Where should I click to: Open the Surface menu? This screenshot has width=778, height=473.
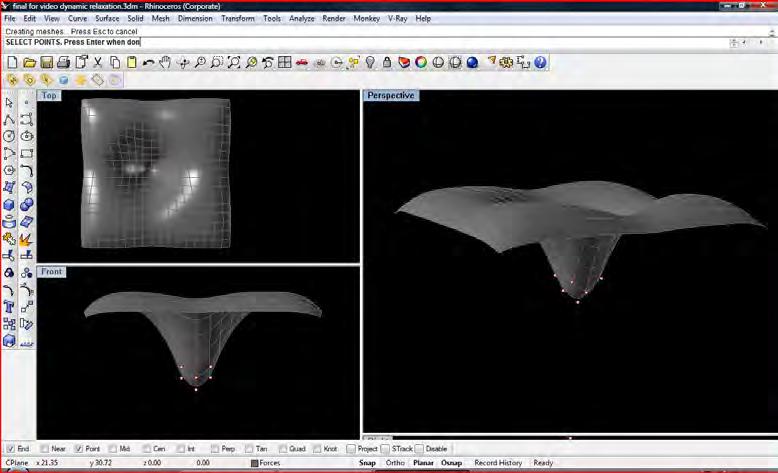107,18
